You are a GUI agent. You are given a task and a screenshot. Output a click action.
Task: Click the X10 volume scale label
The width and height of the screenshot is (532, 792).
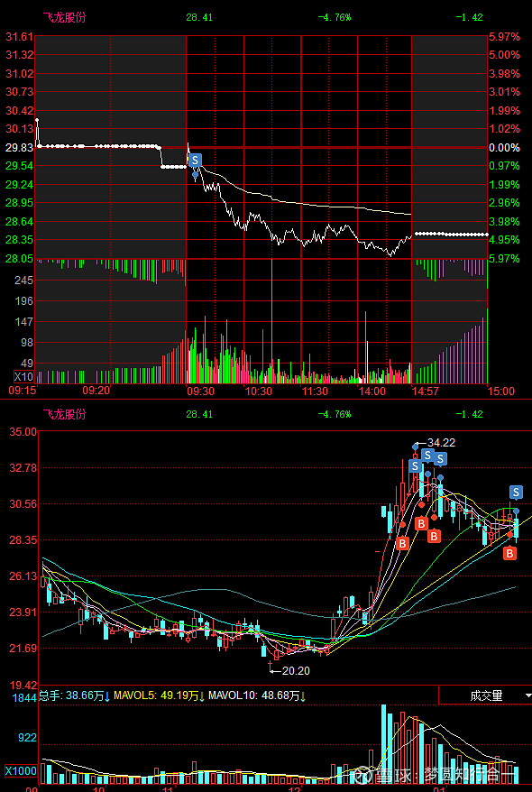[23, 377]
